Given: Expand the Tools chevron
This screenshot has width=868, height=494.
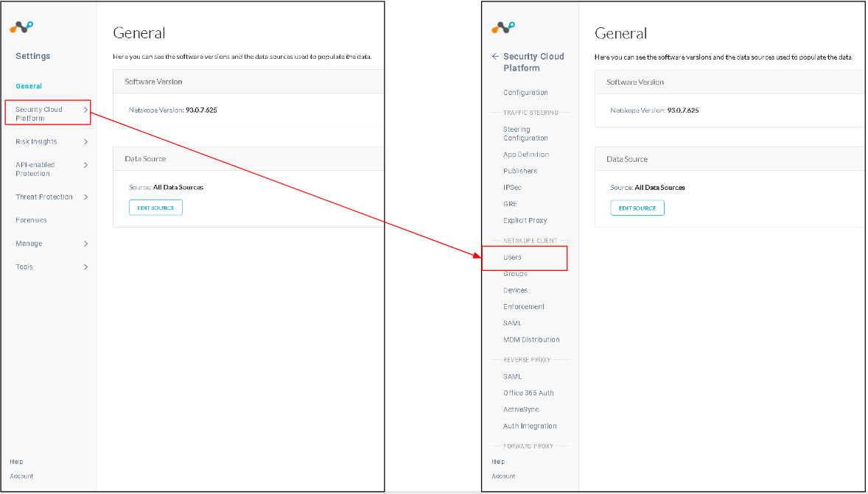Looking at the screenshot, I should click(x=85, y=267).
